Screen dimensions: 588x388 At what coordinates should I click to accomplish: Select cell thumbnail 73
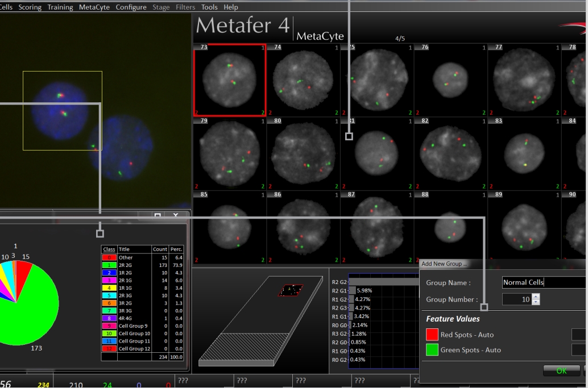[x=230, y=80]
